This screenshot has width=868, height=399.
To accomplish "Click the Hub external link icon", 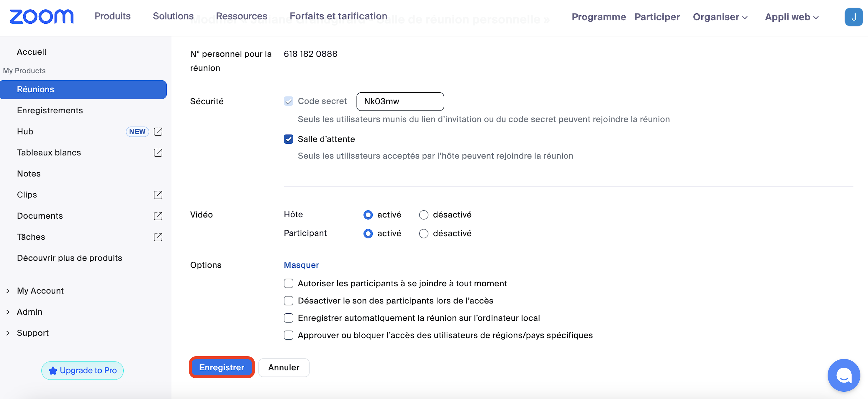I will pos(158,131).
